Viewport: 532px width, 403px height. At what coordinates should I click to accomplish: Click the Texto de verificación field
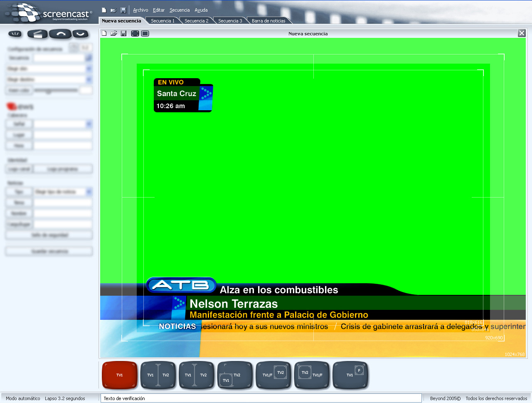tap(261, 398)
